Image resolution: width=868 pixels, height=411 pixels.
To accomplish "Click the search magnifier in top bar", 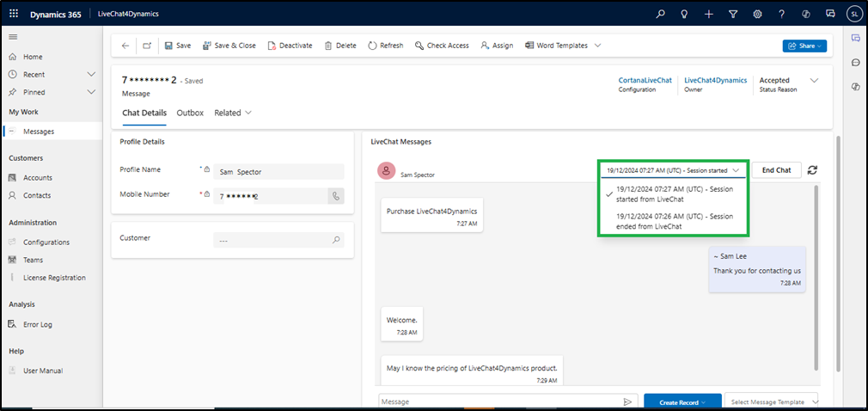I will click(660, 14).
